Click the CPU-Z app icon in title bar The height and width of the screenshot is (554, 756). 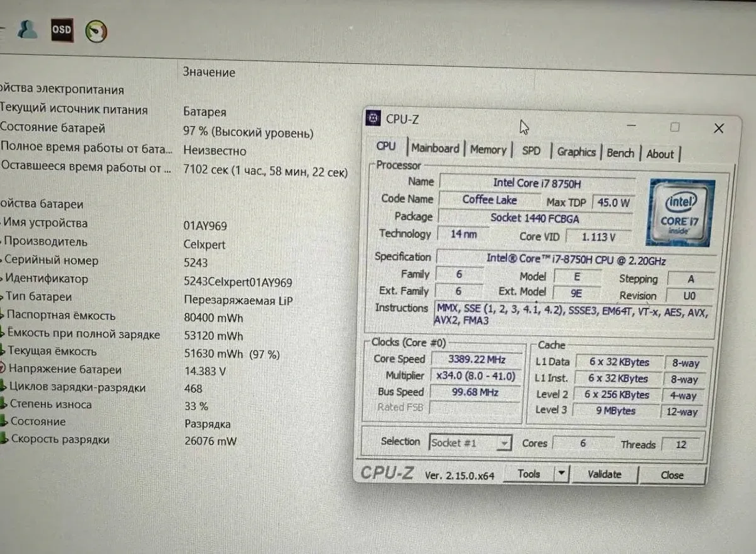tap(373, 118)
